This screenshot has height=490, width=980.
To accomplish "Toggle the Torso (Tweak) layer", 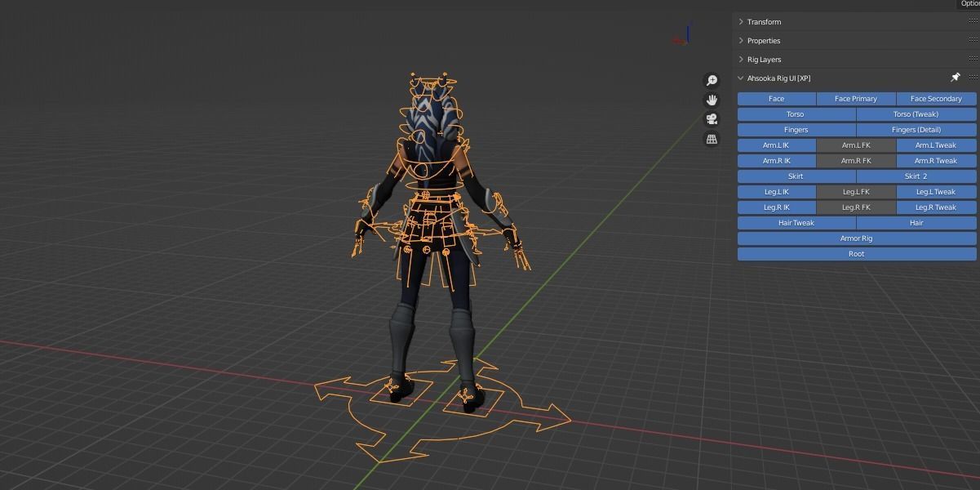I will [916, 114].
